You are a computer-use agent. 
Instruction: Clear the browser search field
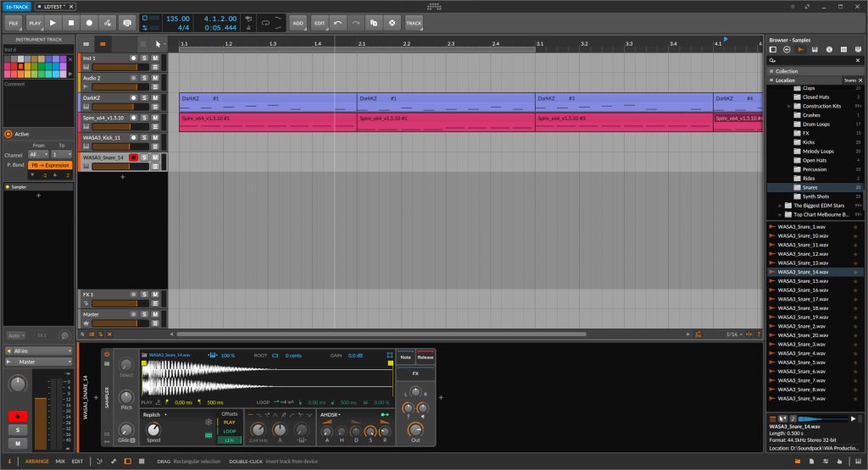(858, 60)
